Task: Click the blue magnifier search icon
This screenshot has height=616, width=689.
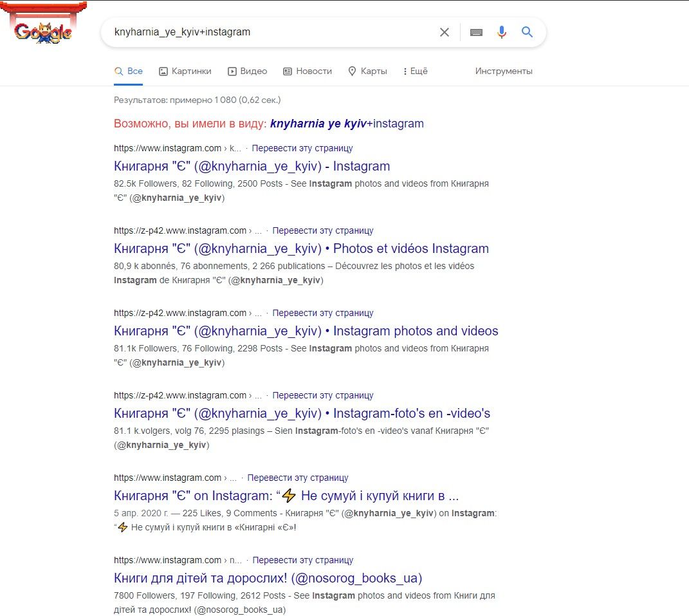Action: click(x=527, y=32)
